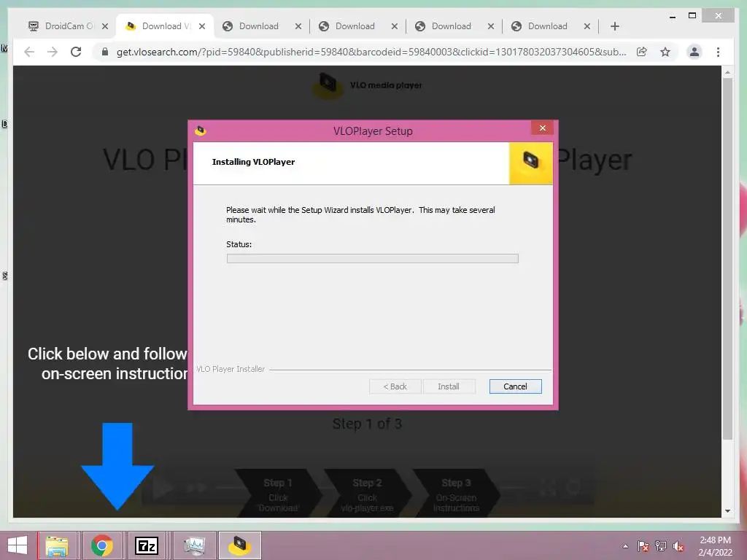Bookmark this page with the star
Screen dimensions: 747x560
[665, 52]
